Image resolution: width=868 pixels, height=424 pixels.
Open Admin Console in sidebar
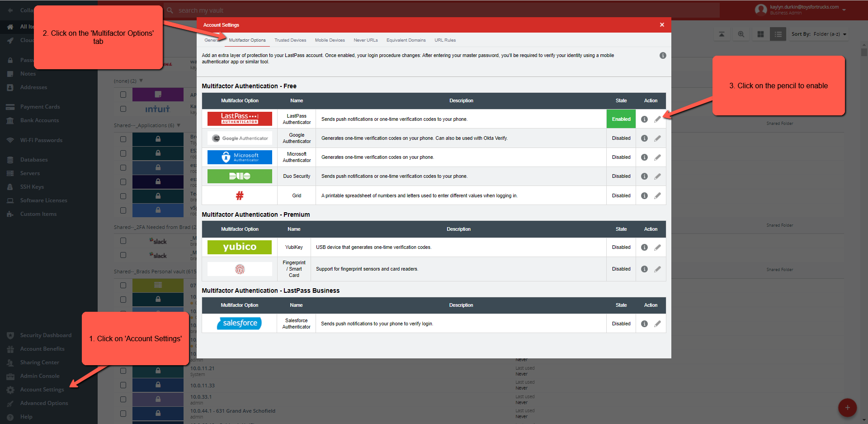tap(40, 376)
